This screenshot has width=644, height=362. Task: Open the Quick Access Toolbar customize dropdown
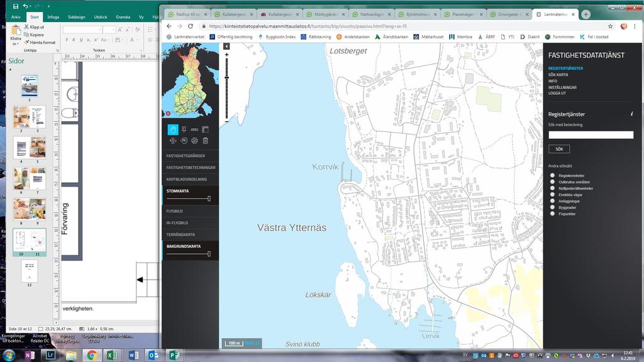(48, 6)
